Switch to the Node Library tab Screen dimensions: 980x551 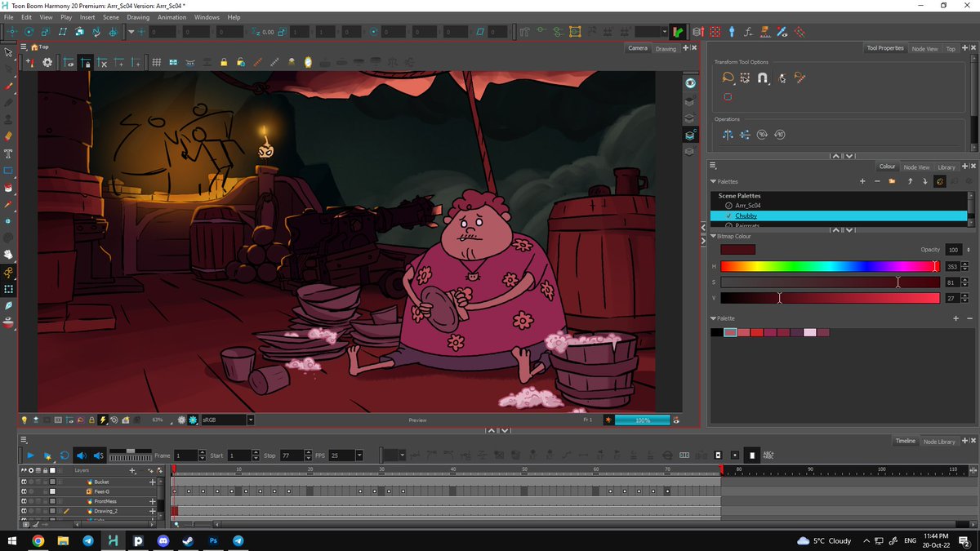[x=939, y=442]
